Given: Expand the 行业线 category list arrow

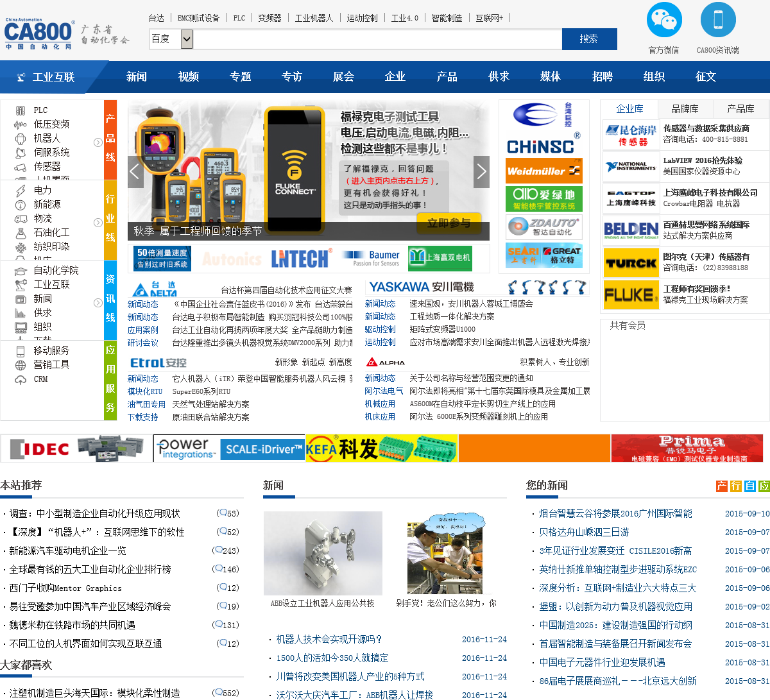Looking at the screenshot, I should tap(98, 222).
